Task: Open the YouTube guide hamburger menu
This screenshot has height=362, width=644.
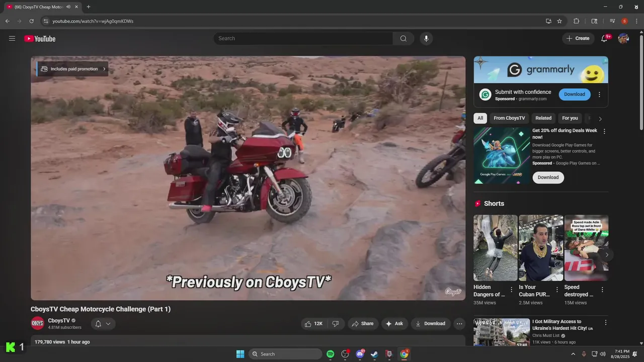Action: click(12, 39)
